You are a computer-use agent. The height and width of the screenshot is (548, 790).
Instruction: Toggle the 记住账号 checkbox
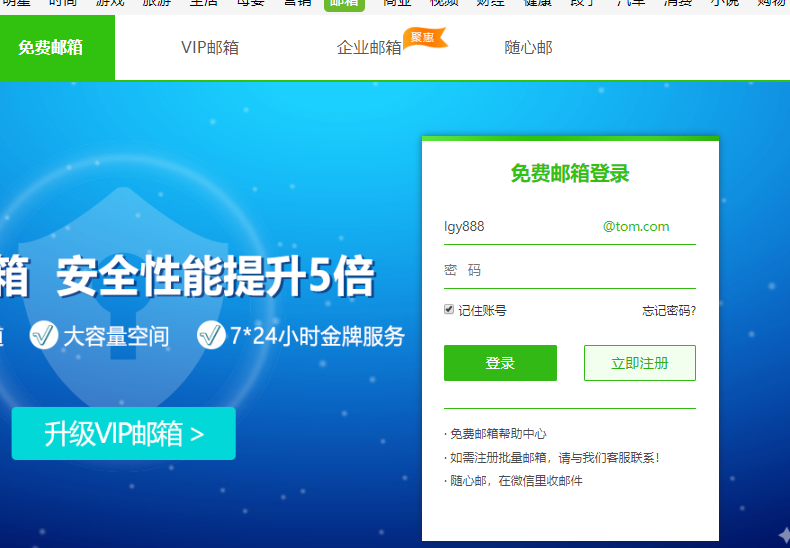click(x=449, y=309)
